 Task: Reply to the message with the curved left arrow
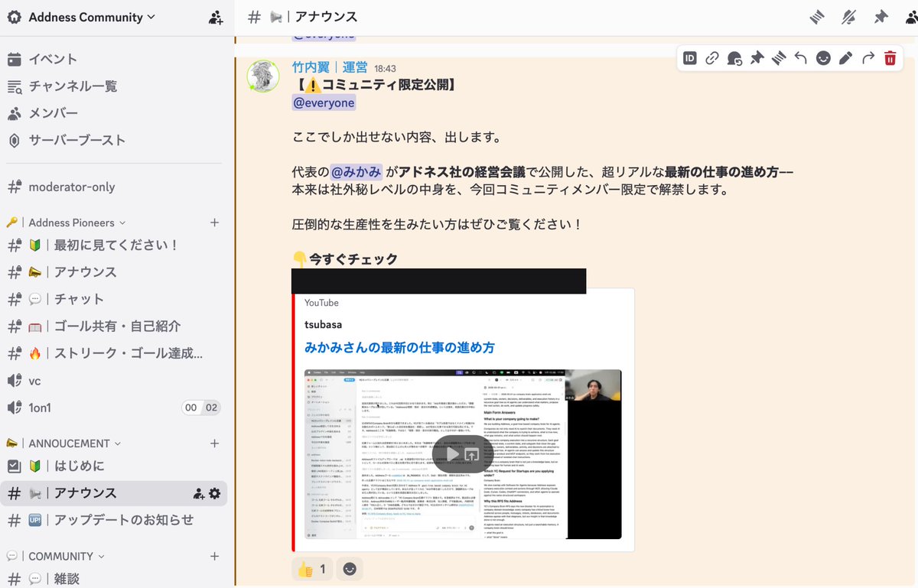pyautogui.click(x=801, y=58)
